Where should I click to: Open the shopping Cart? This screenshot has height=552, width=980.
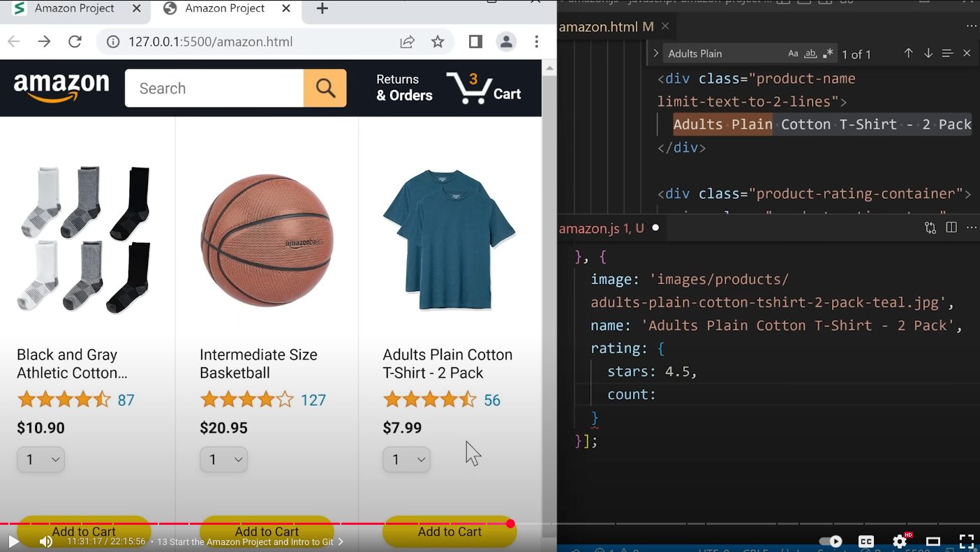484,88
